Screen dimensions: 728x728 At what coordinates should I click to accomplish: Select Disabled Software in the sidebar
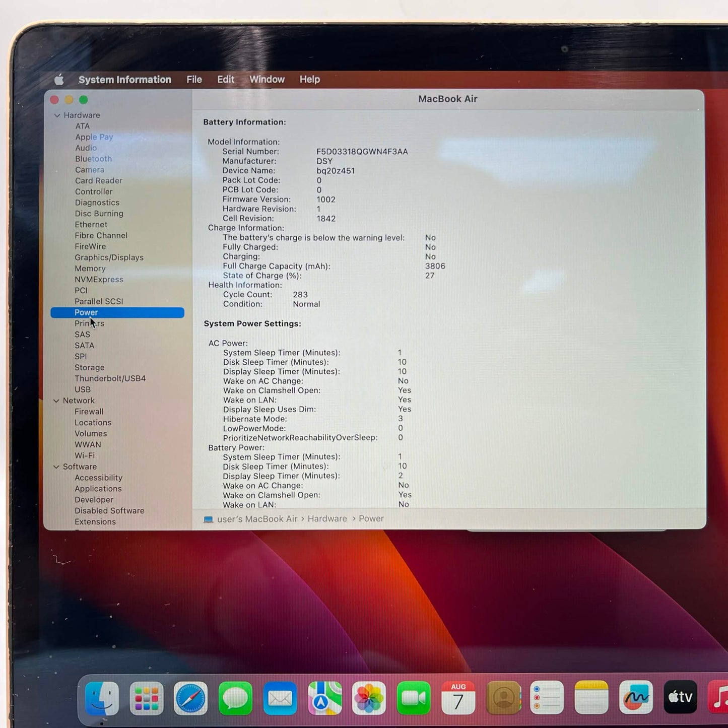pos(109,511)
